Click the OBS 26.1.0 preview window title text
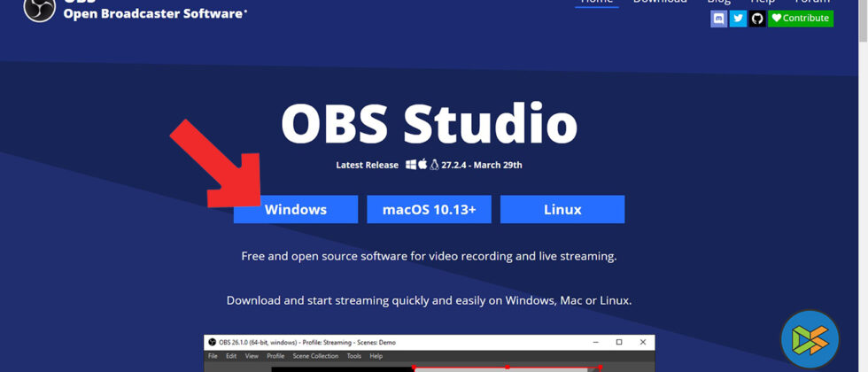Image resolution: width=868 pixels, height=372 pixels. (x=307, y=342)
